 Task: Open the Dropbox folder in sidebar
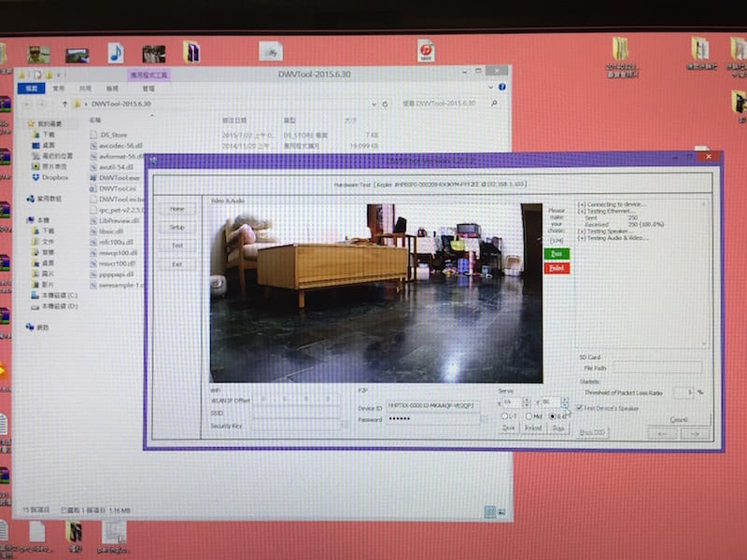click(x=54, y=176)
